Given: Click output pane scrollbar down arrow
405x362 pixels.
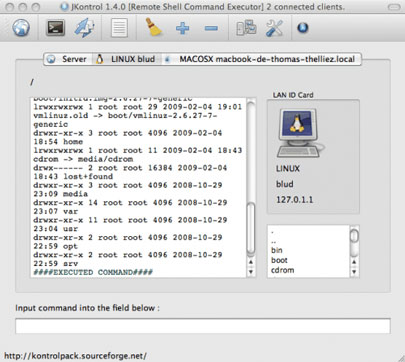Looking at the screenshot, I should pos(251,272).
